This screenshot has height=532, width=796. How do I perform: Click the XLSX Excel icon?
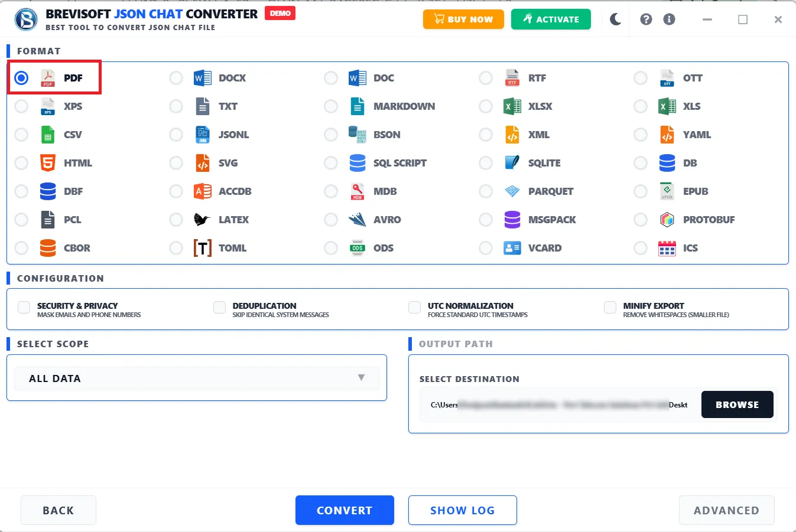tap(512, 106)
